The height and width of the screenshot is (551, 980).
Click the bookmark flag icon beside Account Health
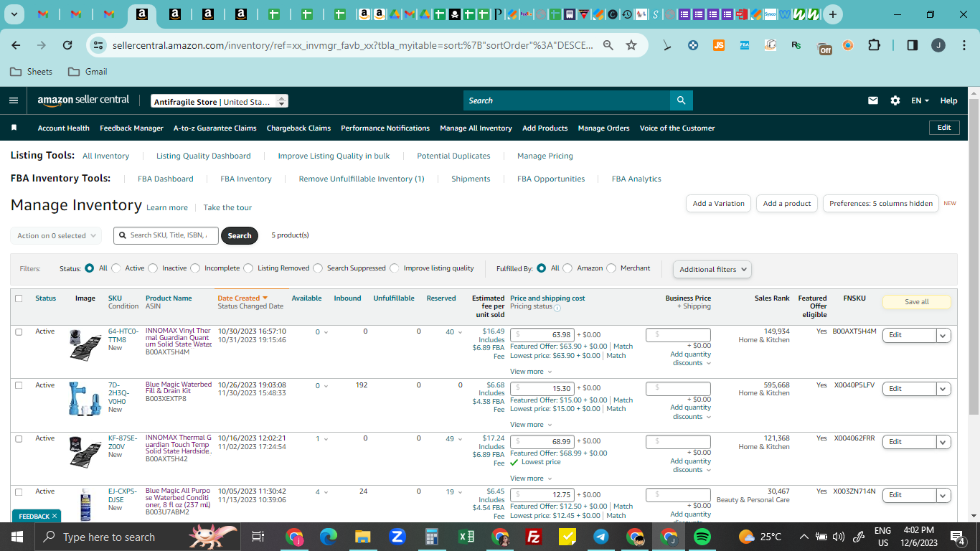tap(14, 128)
